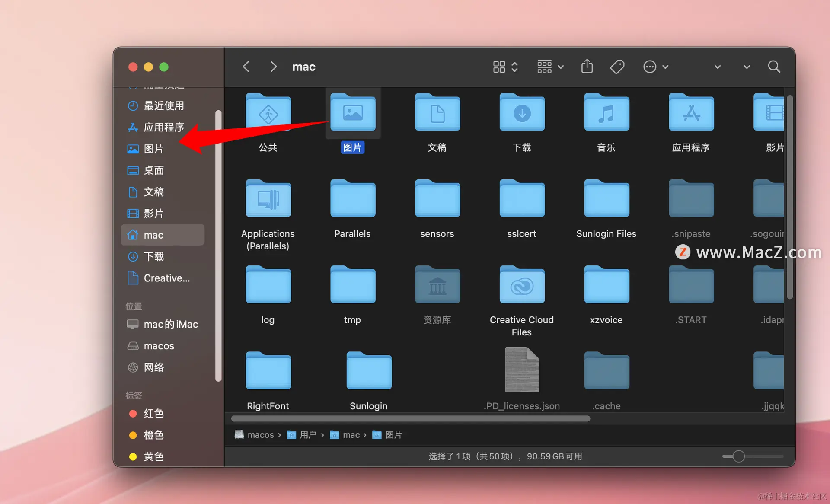The height and width of the screenshot is (504, 830).
Task: Click the Tags toolbar icon
Action: pos(617,67)
